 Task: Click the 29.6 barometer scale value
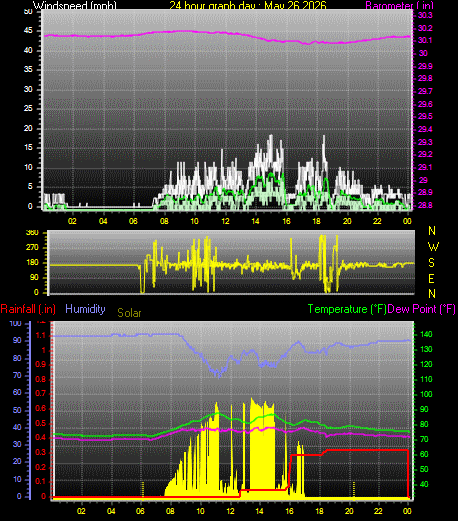tap(425, 104)
